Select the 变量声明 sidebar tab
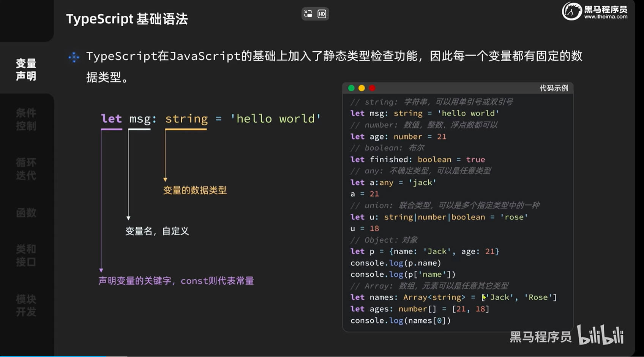Viewport: 644px width, 357px height. 26,70
